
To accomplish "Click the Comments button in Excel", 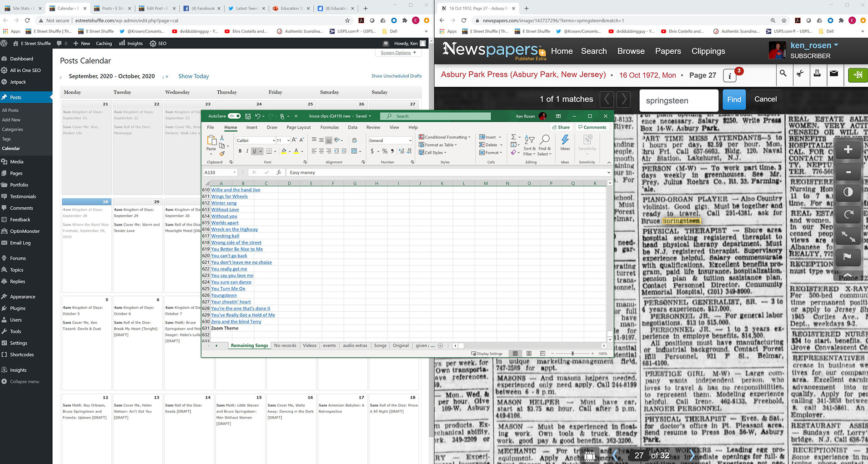I will [x=592, y=127].
